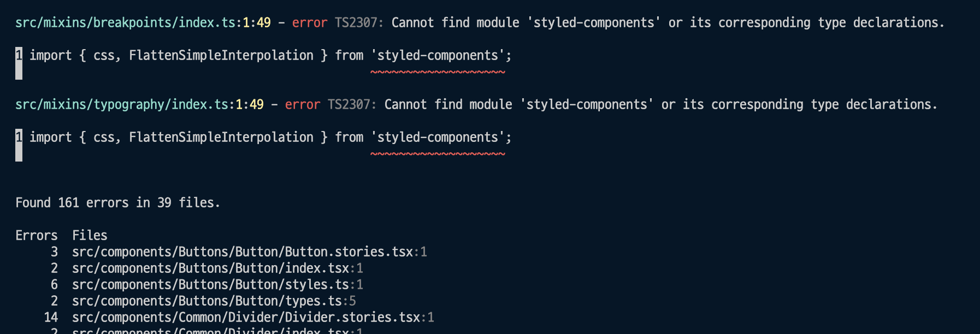
Task: Click FlattenSimpleInterpolation in first import line
Action: (x=221, y=55)
